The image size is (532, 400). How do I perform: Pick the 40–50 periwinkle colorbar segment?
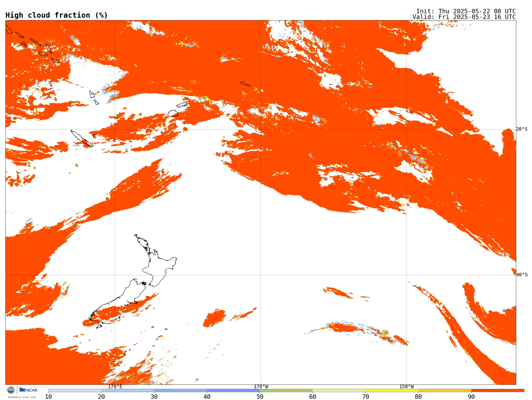pyautogui.click(x=233, y=391)
